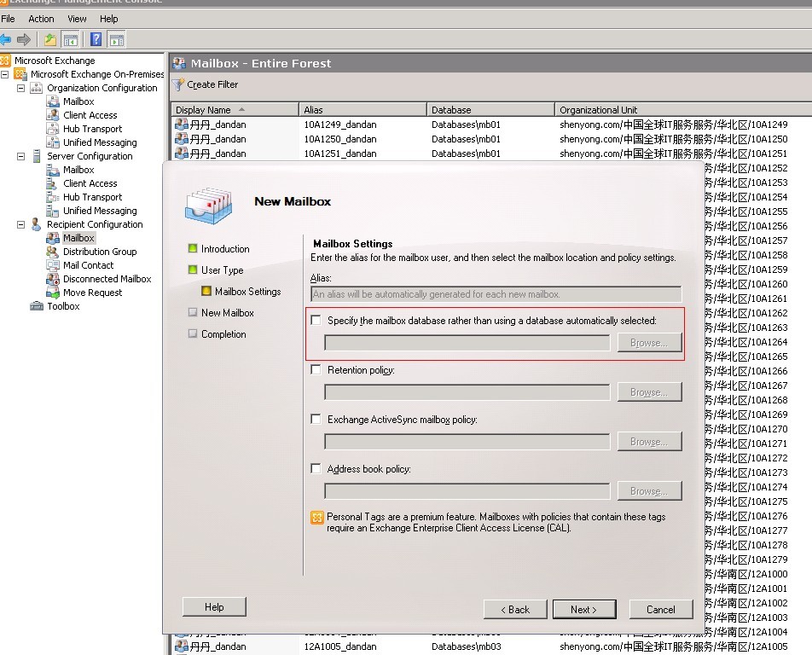
Task: Click the Recipient Configuration node icon
Action: click(36, 224)
